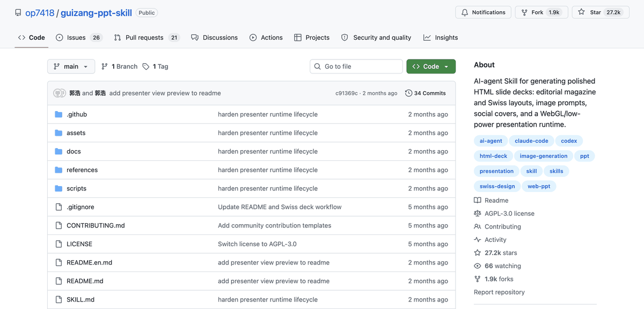The height and width of the screenshot is (309, 644).
Task: View the 27.2k stars link
Action: [x=495, y=253]
